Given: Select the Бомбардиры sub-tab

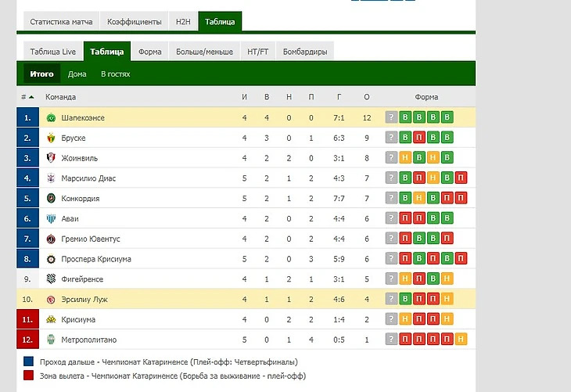Looking at the screenshot, I should 305,52.
